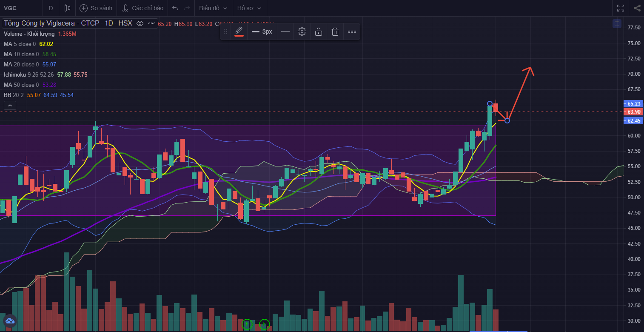Open the candlestick chart type selector

point(67,8)
